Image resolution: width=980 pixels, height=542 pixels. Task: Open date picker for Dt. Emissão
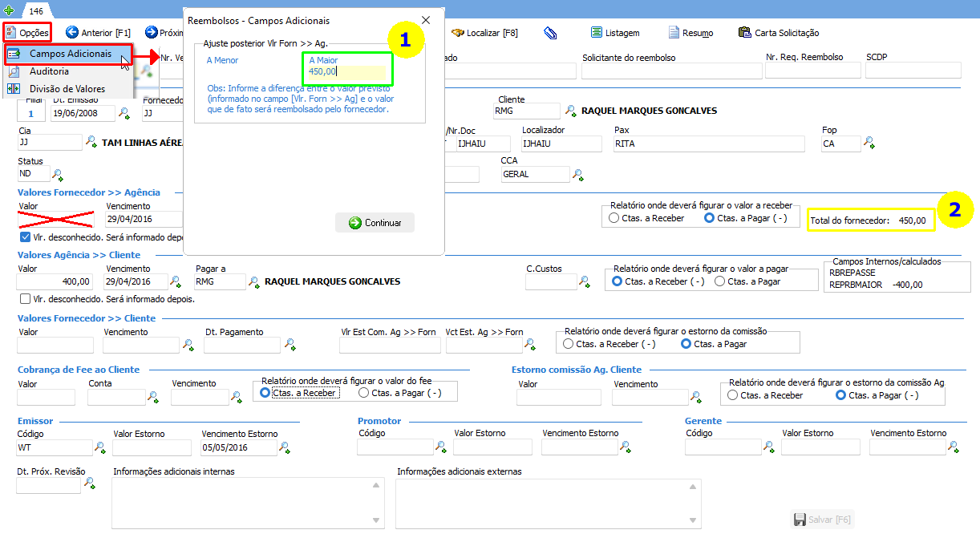coord(124,114)
